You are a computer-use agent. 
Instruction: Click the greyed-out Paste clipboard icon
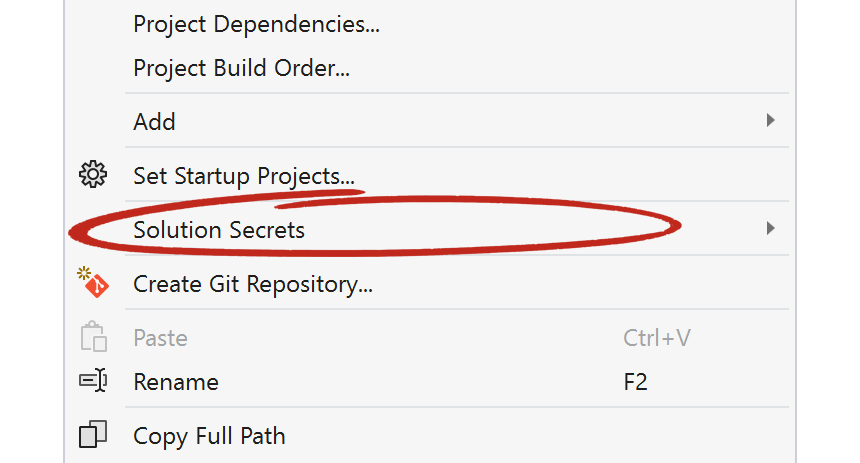pos(93,336)
